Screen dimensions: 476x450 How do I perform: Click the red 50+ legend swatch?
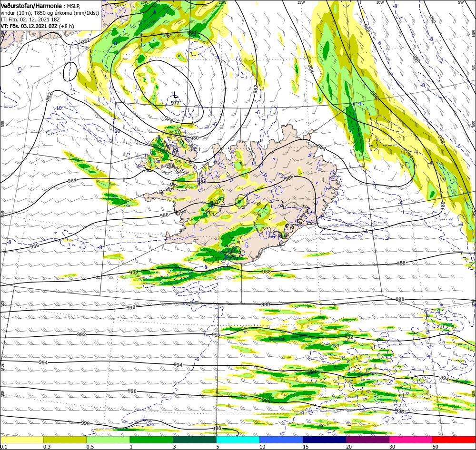coord(454,440)
